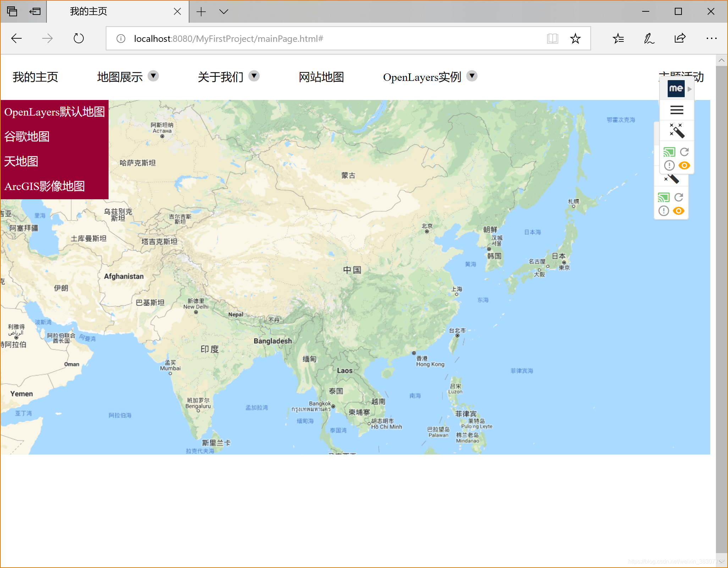This screenshot has height=568, width=728.
Task: Click the green cast icon in front panel
Action: (669, 152)
